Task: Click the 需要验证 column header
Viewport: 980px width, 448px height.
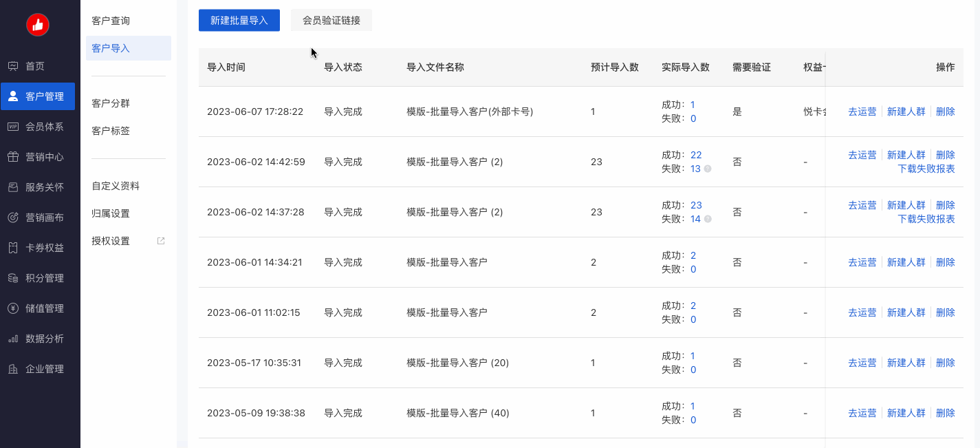Action: click(x=752, y=67)
